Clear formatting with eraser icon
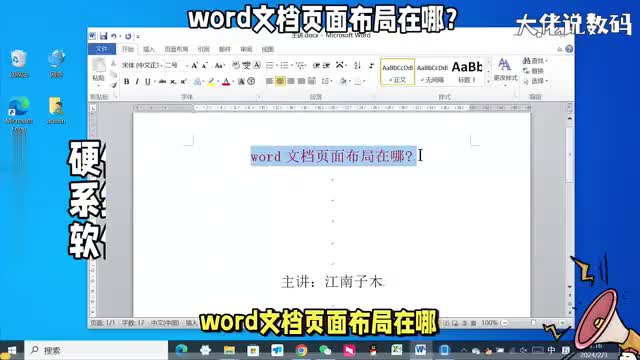Image resolution: width=640 pixels, height=360 pixels. click(x=236, y=65)
